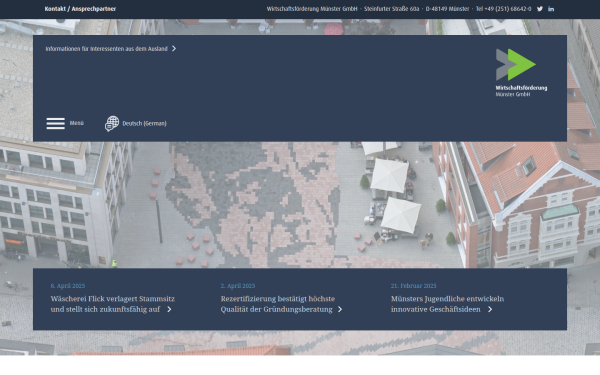Click the D-48149 Münster postal text
The height and width of the screenshot is (375, 600).
(447, 9)
